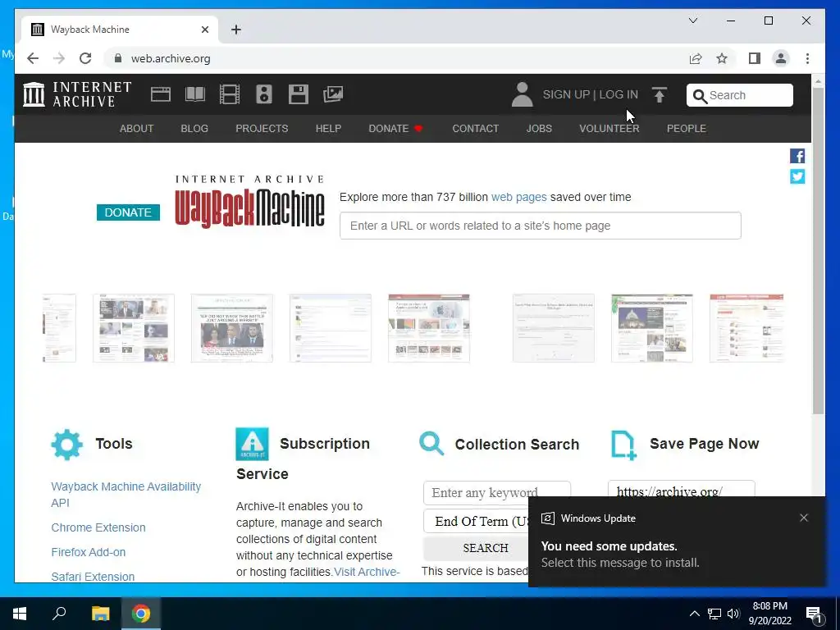The width and height of the screenshot is (840, 630).
Task: Click the Tools gear icon
Action: pos(67,444)
